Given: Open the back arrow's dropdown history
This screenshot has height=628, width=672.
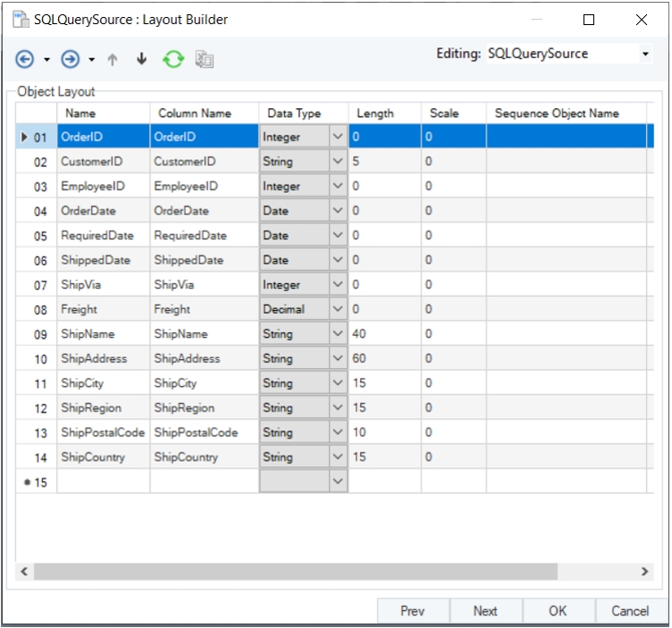Looking at the screenshot, I should point(46,60).
